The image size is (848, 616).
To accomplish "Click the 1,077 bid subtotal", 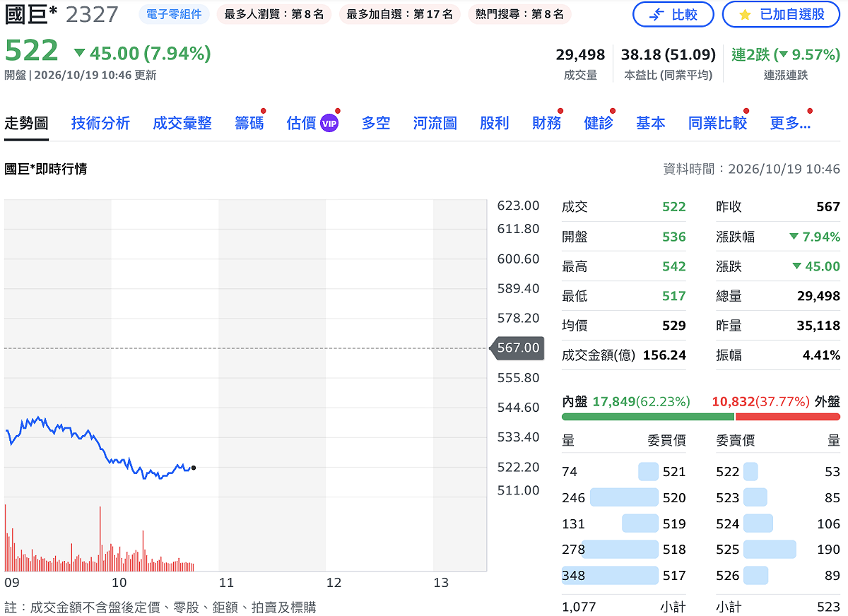I will pos(579,607).
